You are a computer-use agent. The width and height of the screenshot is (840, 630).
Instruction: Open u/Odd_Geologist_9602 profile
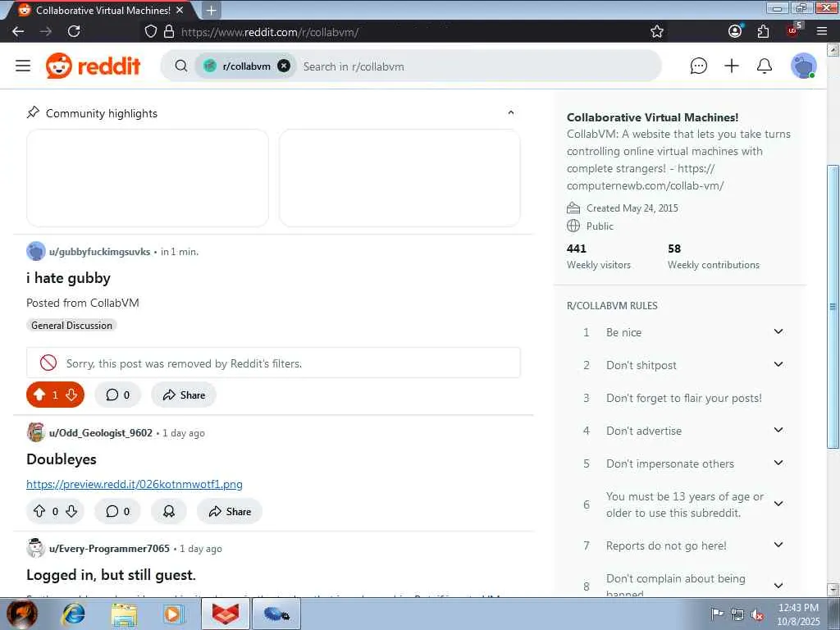[x=101, y=433]
